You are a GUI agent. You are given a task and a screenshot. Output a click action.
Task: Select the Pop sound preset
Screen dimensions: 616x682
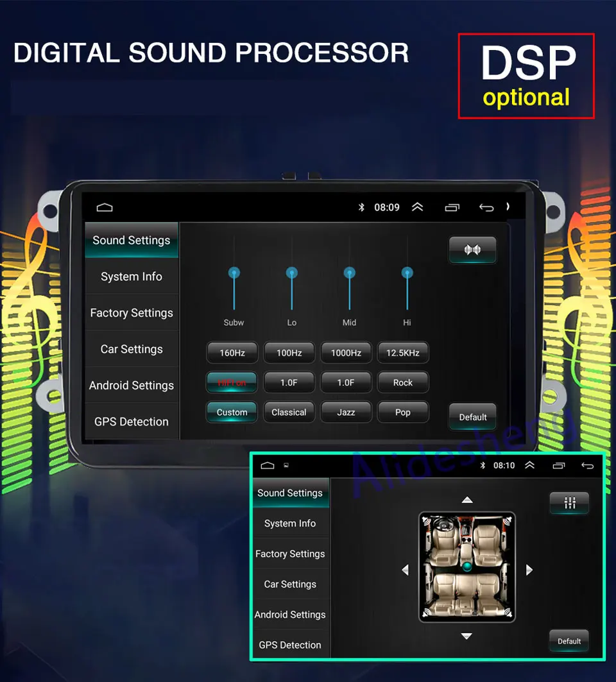tap(403, 412)
